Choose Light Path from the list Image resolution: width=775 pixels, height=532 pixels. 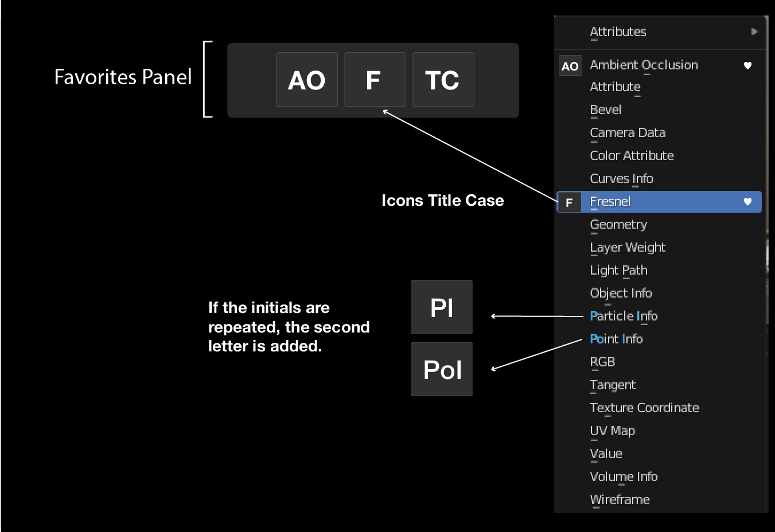[660, 270]
